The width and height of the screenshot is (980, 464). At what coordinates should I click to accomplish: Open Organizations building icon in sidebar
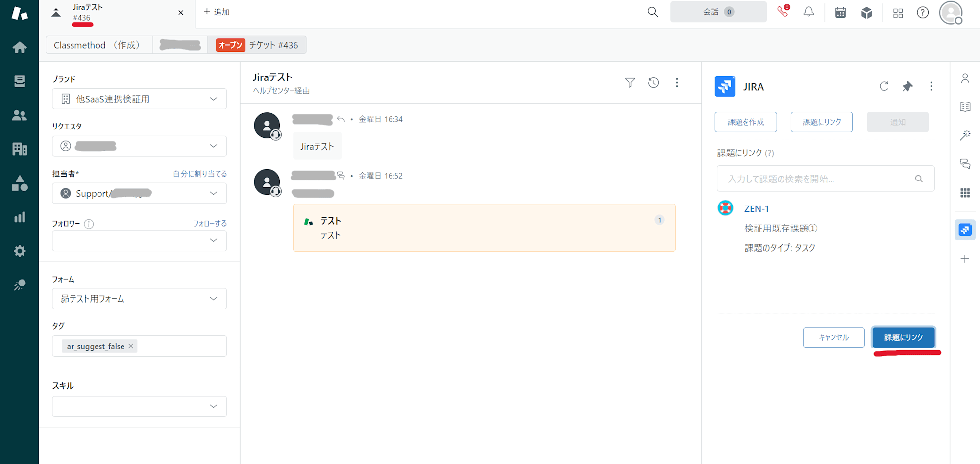[20, 149]
